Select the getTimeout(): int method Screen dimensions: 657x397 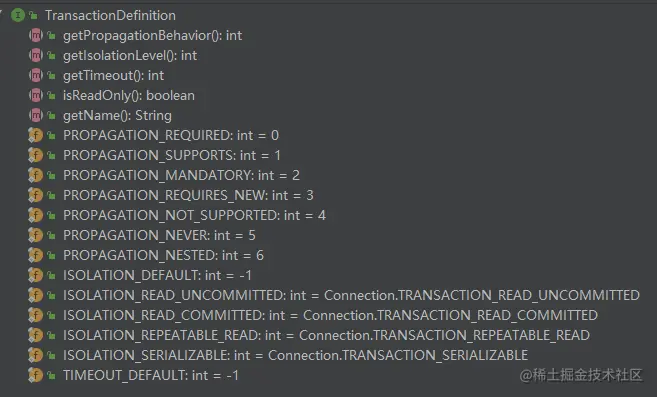(114, 75)
